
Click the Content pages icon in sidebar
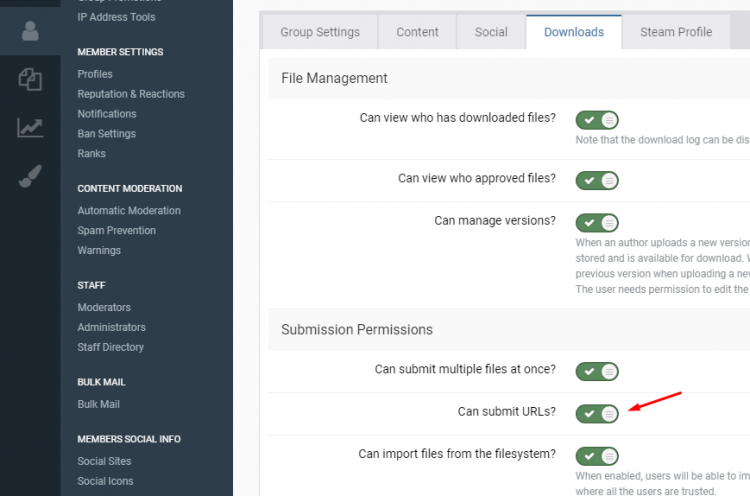[x=30, y=80]
